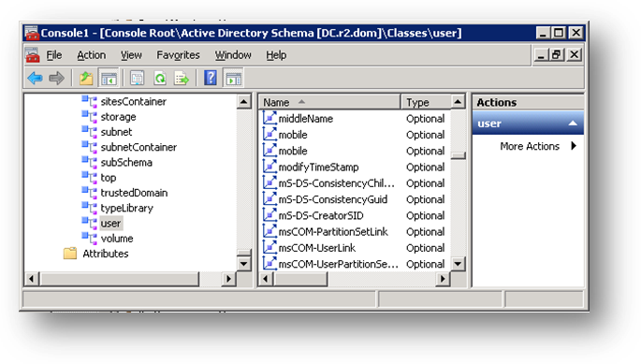Click the Forward arrow toolbar icon
Screen dimensions: 641x364
[x=56, y=78]
